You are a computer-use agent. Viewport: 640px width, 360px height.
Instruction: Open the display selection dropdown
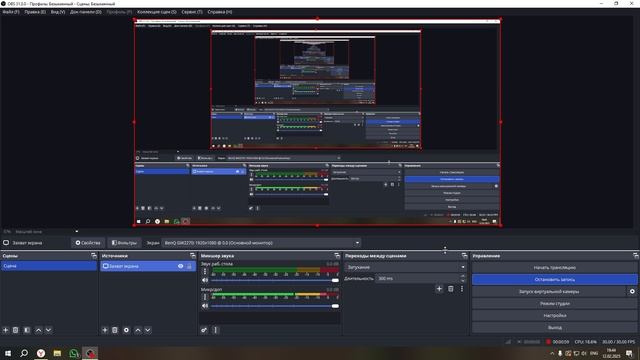[x=261, y=243]
